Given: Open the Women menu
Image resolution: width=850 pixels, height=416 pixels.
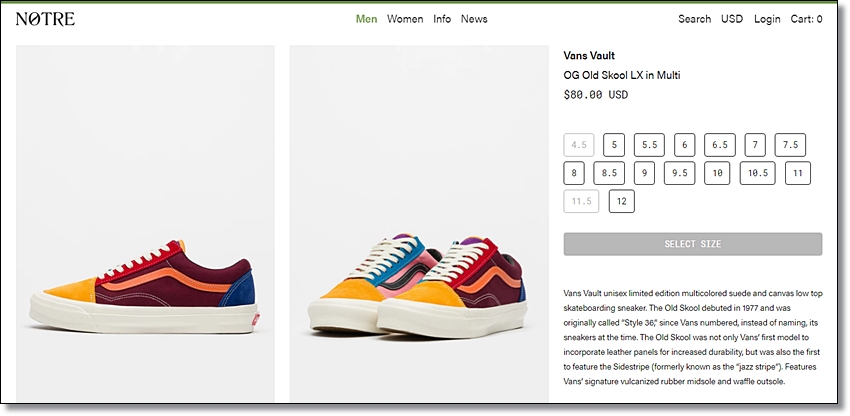Looking at the screenshot, I should tap(405, 19).
